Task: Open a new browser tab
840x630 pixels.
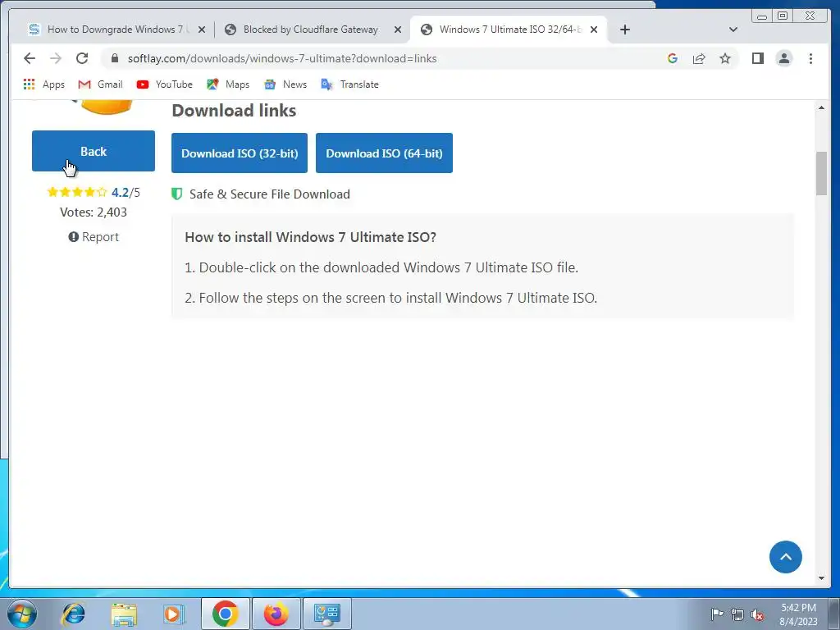Action: click(x=624, y=30)
